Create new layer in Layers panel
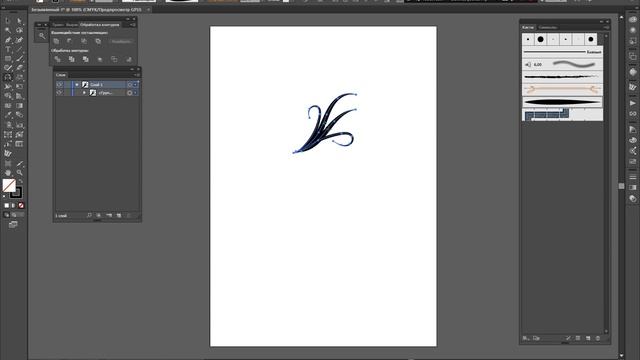 pos(119,215)
